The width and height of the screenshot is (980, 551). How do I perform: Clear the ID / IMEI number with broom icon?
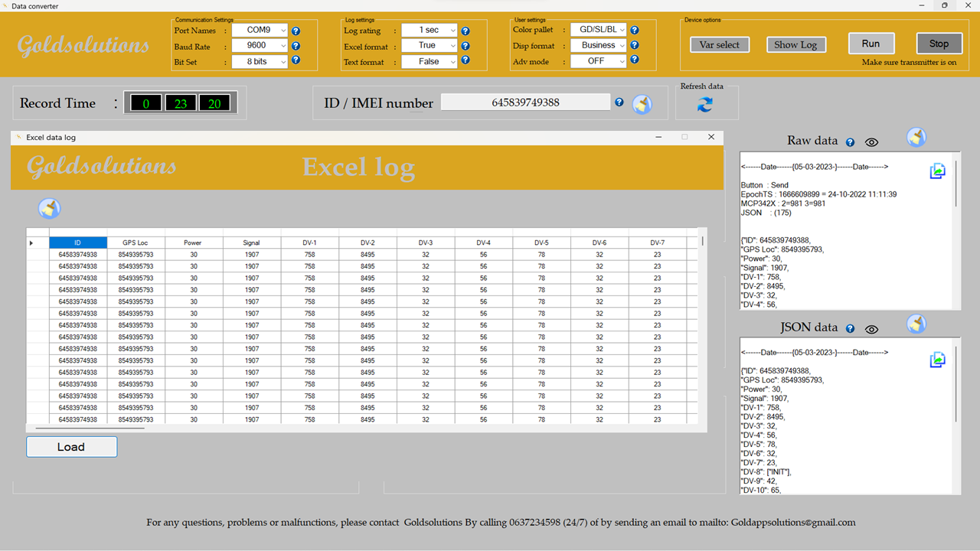(x=642, y=105)
